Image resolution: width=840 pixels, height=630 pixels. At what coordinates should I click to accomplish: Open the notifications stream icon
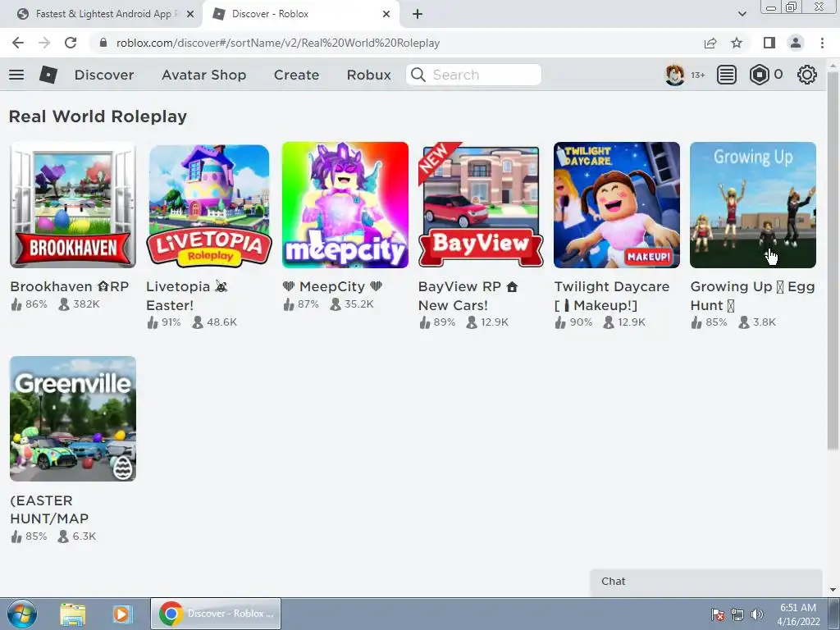[727, 75]
